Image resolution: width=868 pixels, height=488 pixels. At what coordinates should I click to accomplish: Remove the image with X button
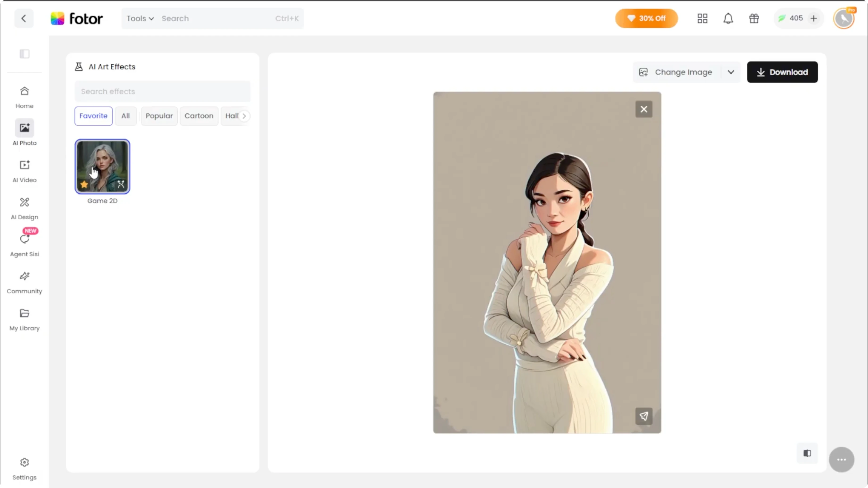[x=644, y=109]
